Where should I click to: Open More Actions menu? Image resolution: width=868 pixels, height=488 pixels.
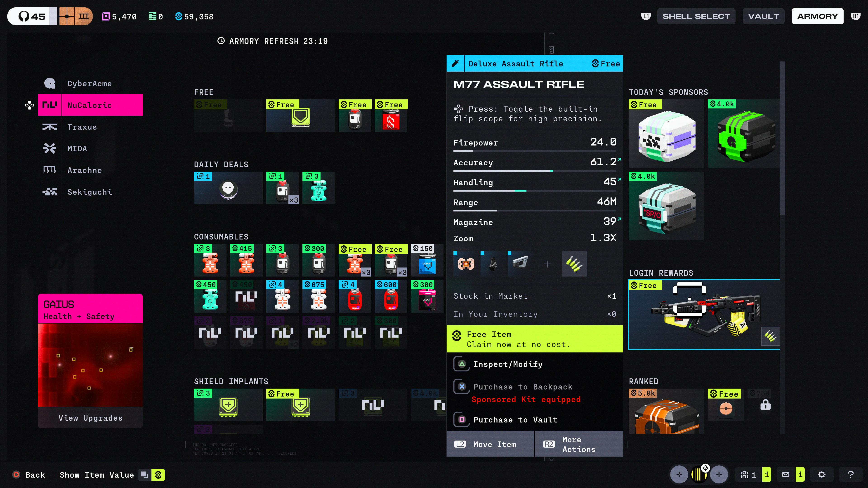click(579, 444)
